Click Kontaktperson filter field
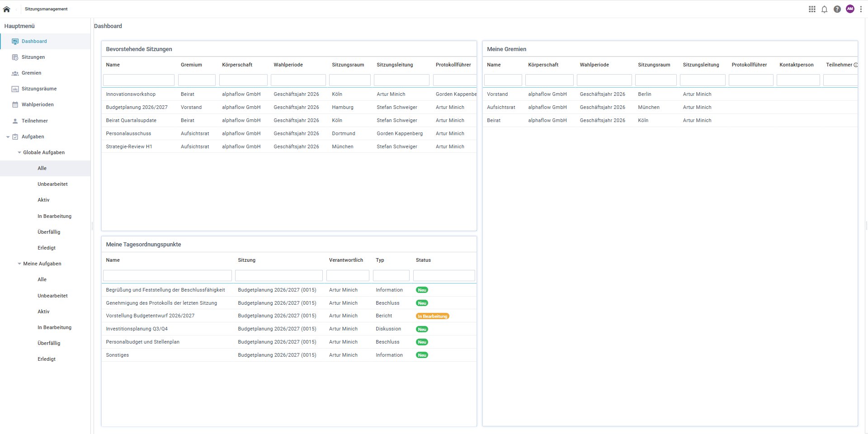The height and width of the screenshot is (434, 868). point(798,80)
